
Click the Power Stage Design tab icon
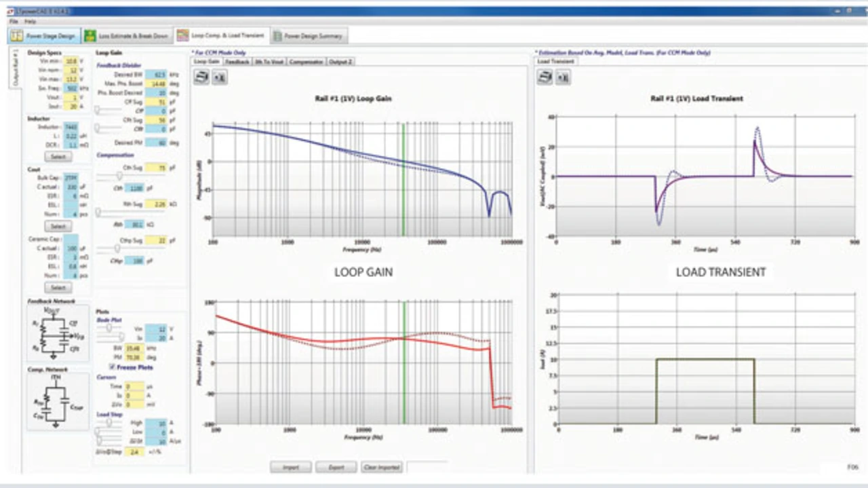pos(18,35)
